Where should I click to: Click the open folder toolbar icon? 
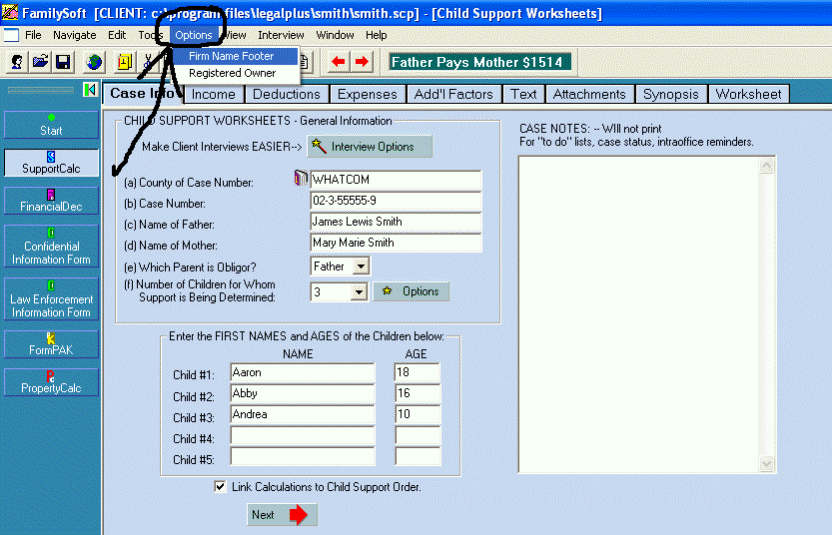[40, 62]
